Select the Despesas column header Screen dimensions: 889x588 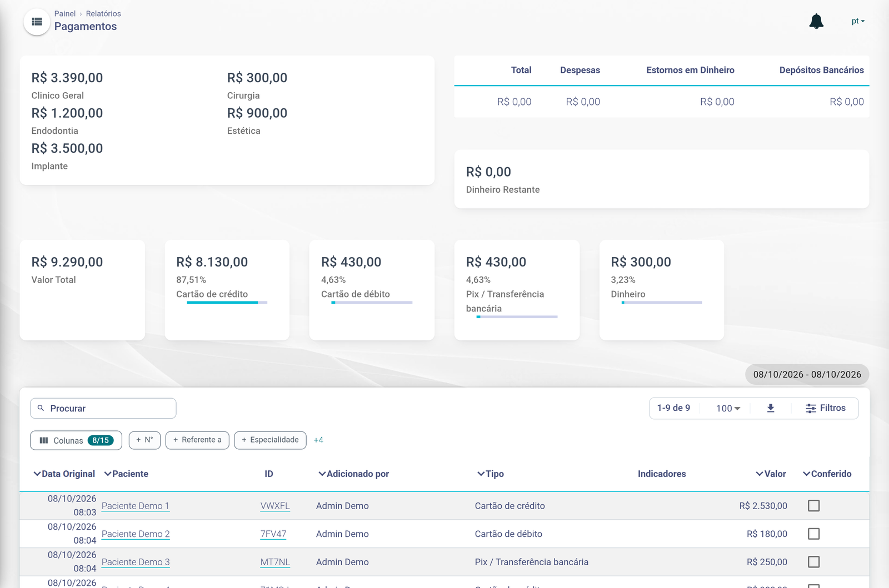(x=580, y=70)
